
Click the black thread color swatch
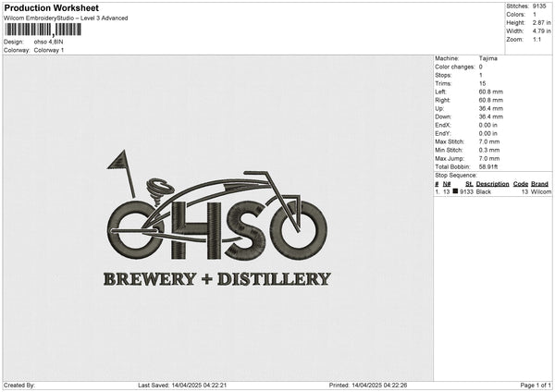point(455,191)
